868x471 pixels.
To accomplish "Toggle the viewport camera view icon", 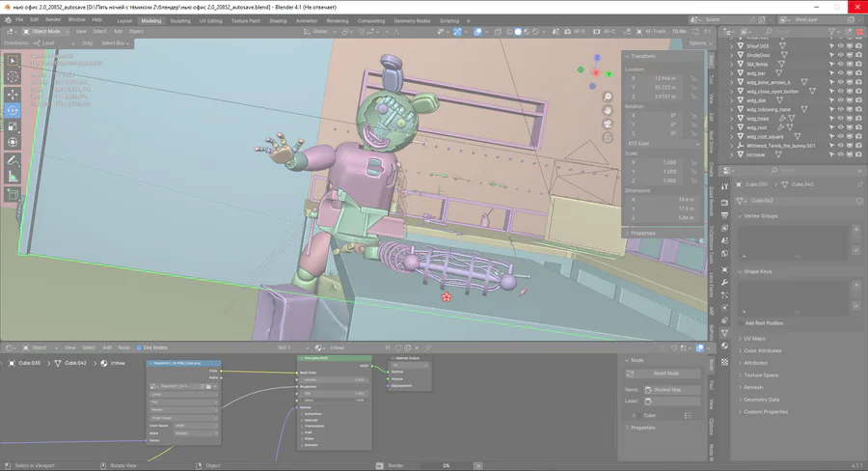I will 608,124.
